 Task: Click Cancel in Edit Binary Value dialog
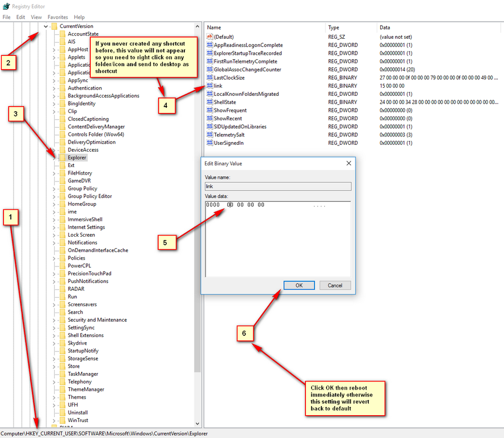(x=335, y=286)
